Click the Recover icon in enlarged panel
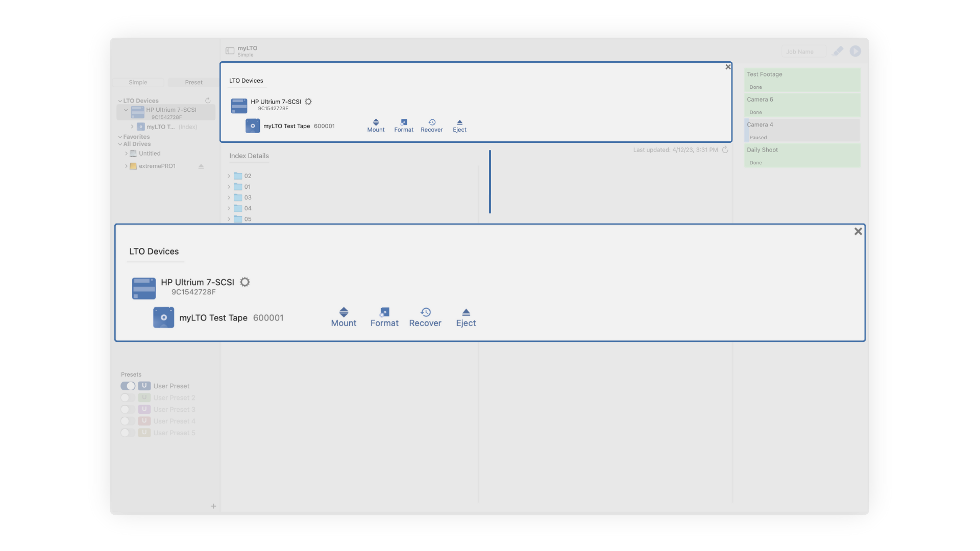This screenshot has height=551, width=980. (425, 312)
